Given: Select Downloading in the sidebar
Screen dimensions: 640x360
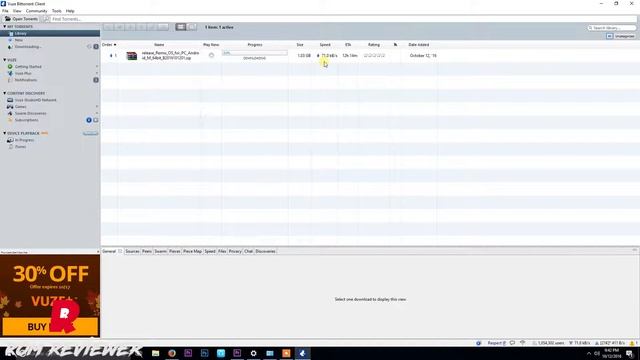Looking at the screenshot, I should pos(28,47).
